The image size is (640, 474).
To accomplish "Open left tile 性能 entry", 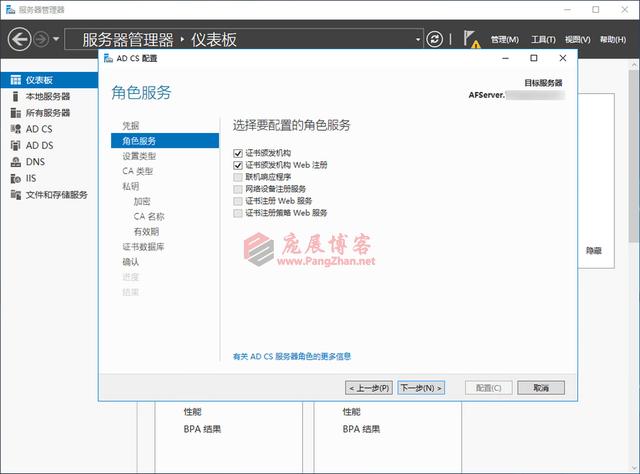I will (x=192, y=412).
